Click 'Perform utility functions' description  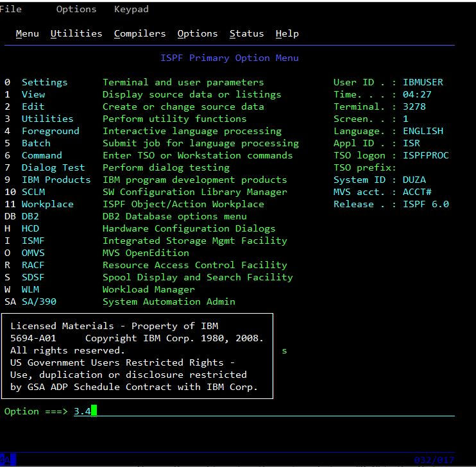click(x=174, y=119)
